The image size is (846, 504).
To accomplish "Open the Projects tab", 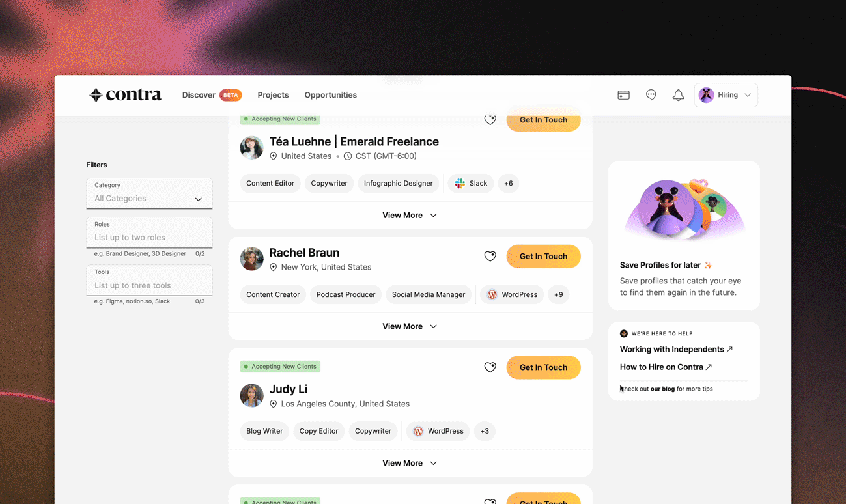I will pyautogui.click(x=273, y=95).
